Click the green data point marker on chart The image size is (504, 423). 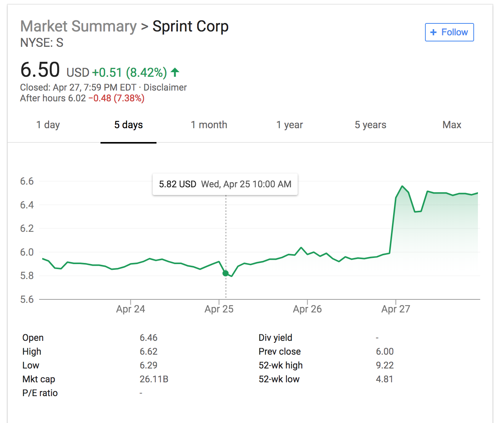tap(226, 273)
